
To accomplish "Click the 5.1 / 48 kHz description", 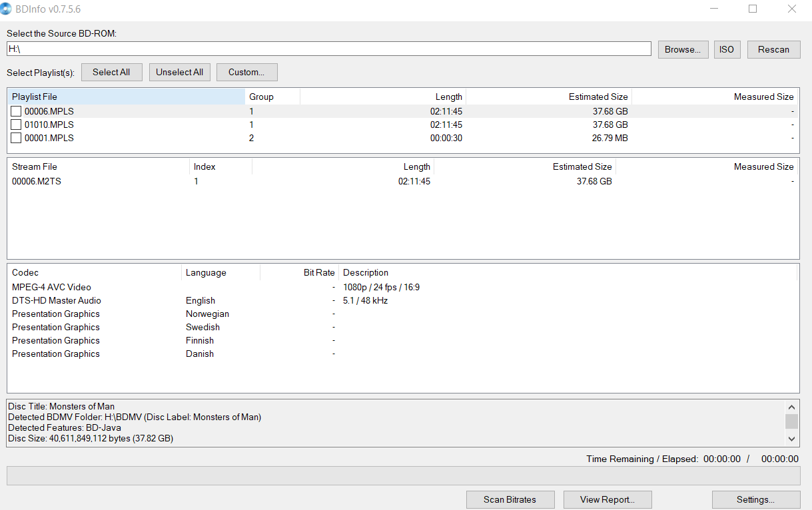I will click(x=365, y=300).
